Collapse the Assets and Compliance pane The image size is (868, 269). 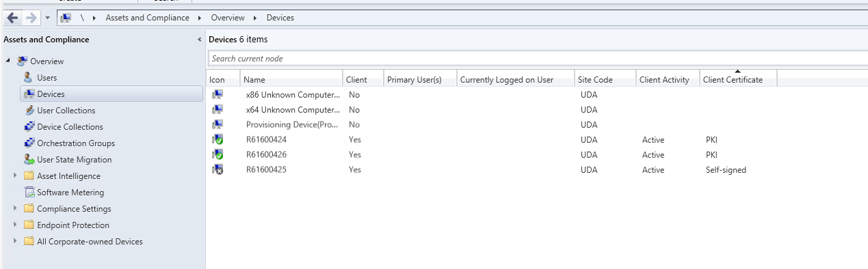click(199, 40)
